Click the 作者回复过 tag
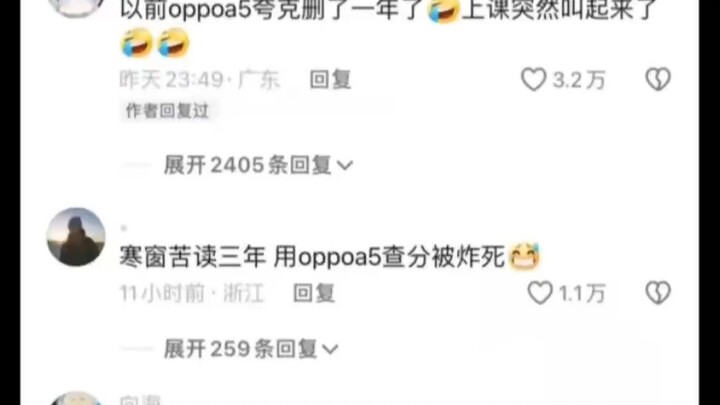Screen dimensions: 720x405 [167, 111]
